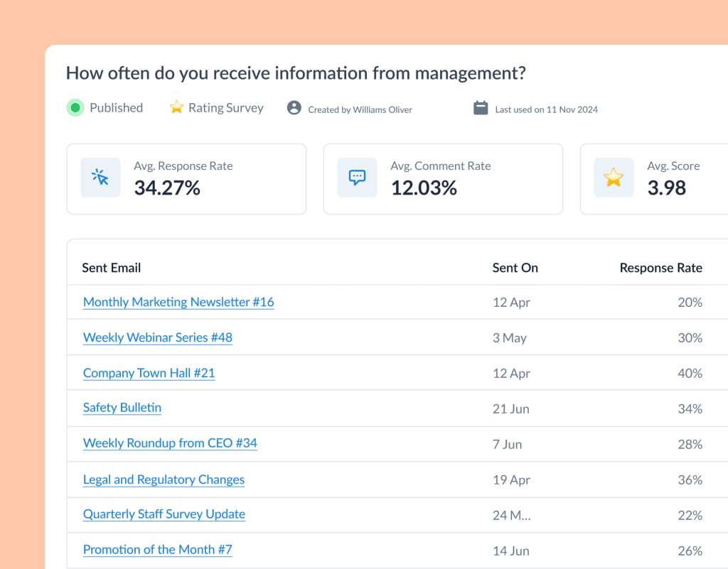Select the Sent Email column header
Screen dimensions: 728x569
(111, 268)
